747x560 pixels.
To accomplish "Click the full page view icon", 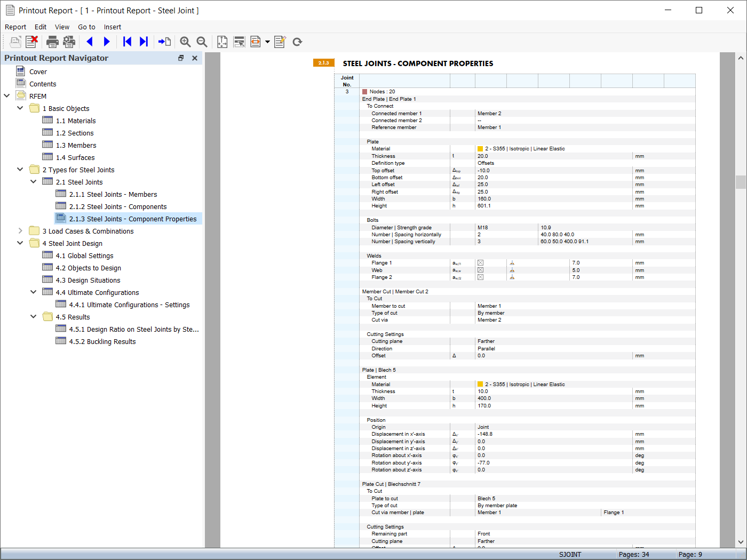I will 222,42.
